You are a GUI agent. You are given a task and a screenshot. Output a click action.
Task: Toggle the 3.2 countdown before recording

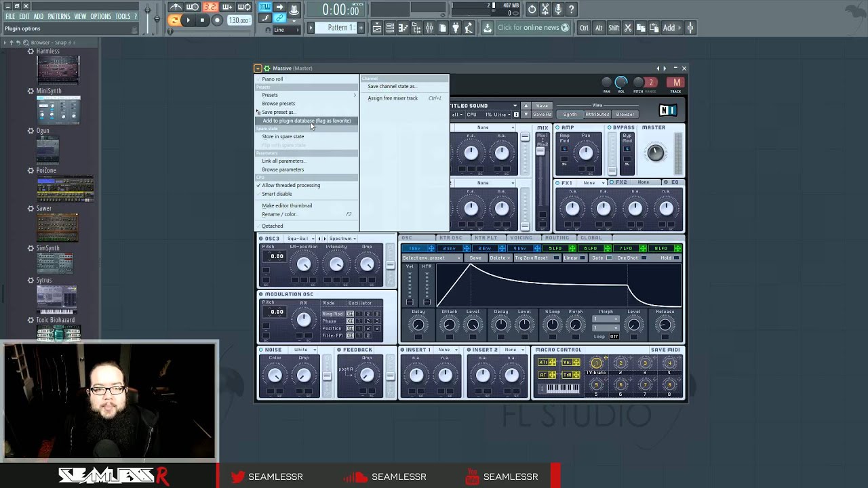[x=210, y=7]
